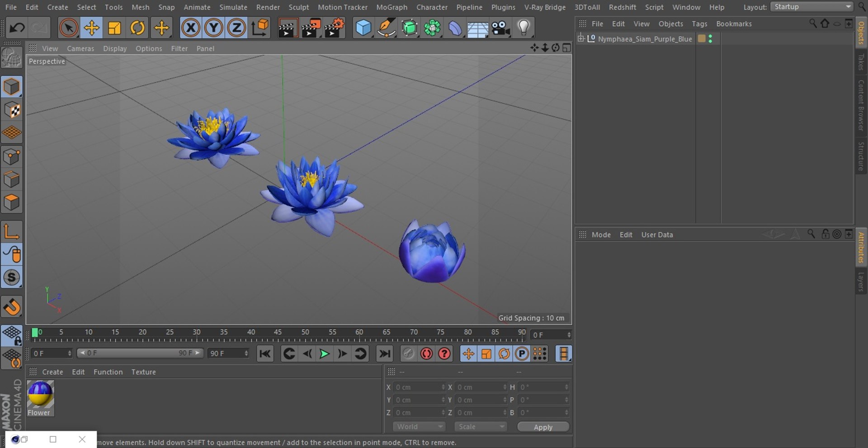Click the Nymphaea object layer color swatch

(x=702, y=39)
